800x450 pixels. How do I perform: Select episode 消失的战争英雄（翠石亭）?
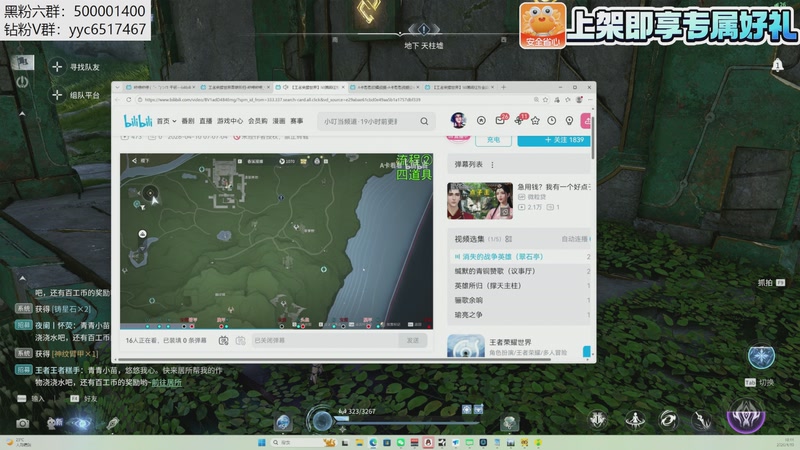tap(519, 257)
